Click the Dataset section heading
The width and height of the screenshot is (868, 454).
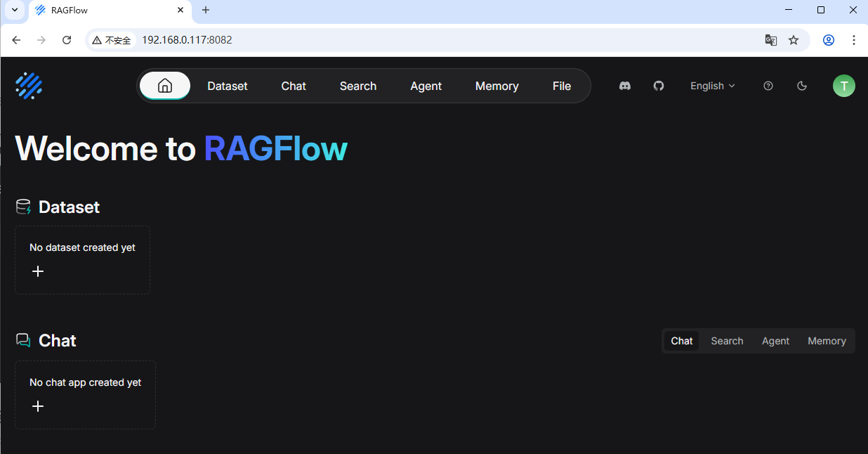coord(69,207)
